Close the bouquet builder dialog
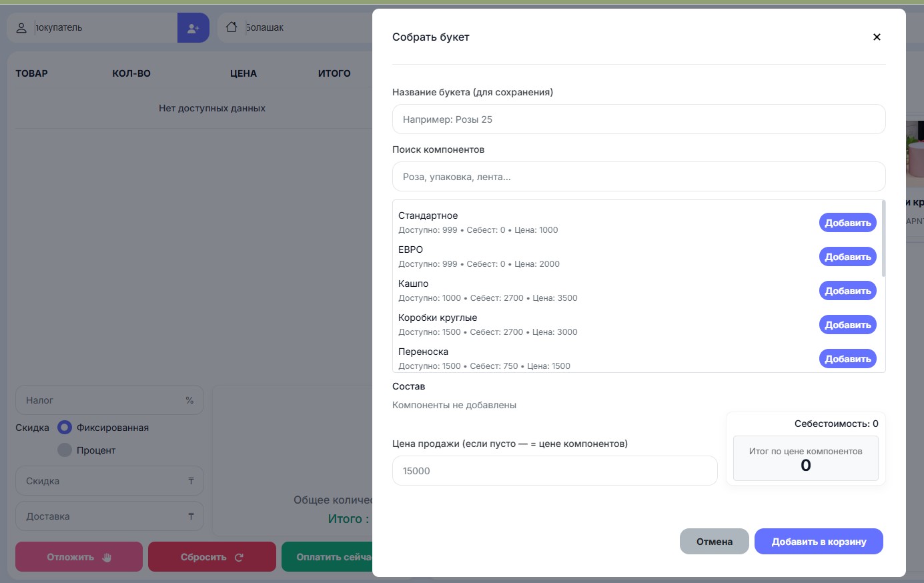The width and height of the screenshot is (924, 583). click(x=877, y=37)
